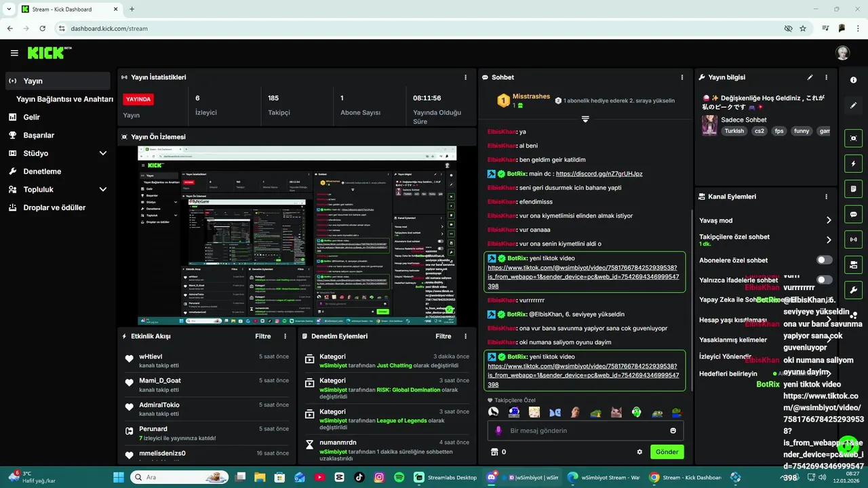Image resolution: width=868 pixels, height=488 pixels.
Task: Open Hesap yaşı kısıtlaması setting
Action: pyautogui.click(x=733, y=320)
